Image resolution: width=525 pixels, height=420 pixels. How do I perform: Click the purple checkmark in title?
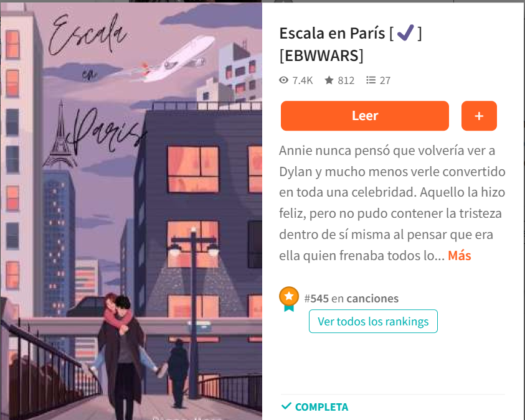coord(405,33)
